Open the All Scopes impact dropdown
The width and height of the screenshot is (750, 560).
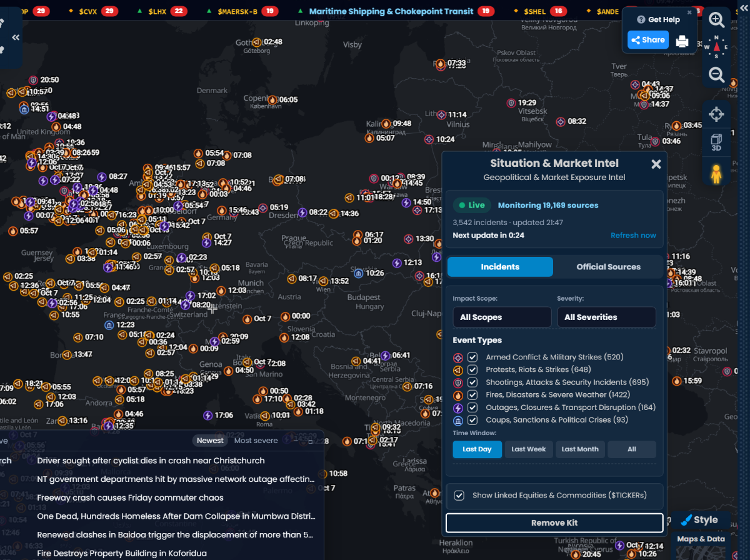[x=502, y=317]
